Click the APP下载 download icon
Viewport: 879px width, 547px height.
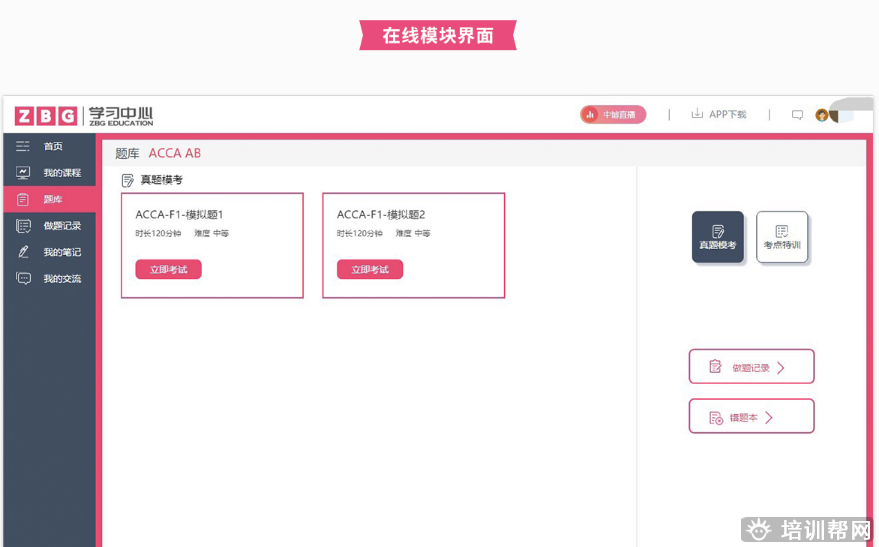[697, 114]
